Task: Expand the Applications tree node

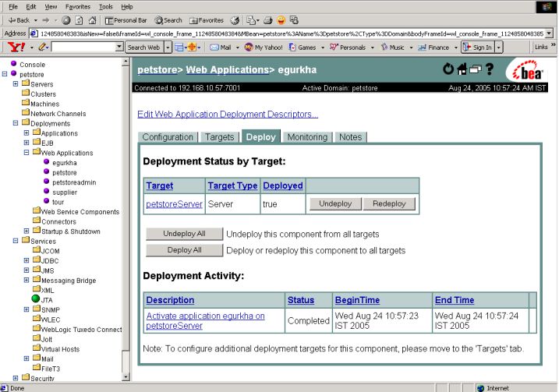Action: coord(27,133)
